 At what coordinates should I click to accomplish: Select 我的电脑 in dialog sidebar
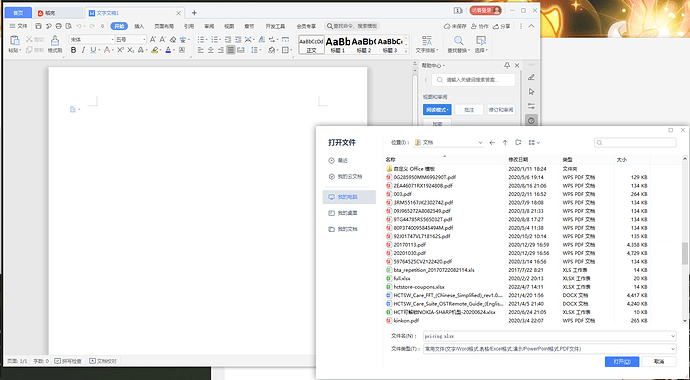pyautogui.click(x=349, y=197)
